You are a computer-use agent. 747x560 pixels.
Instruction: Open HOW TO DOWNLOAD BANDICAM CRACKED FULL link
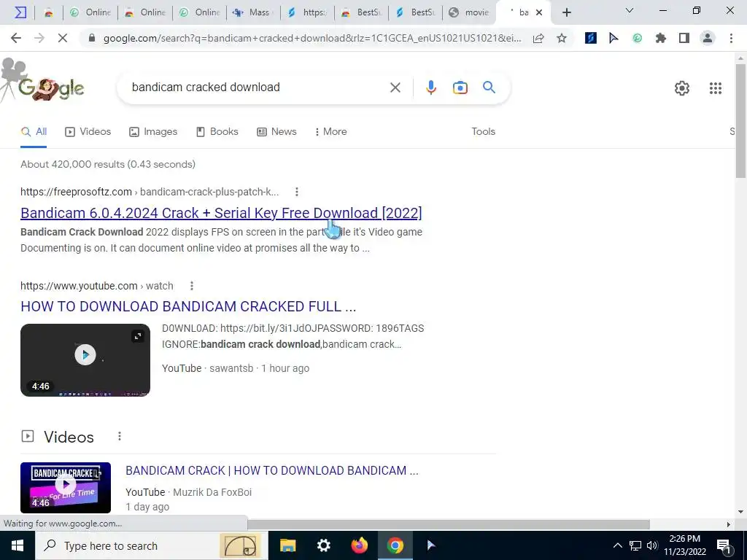pos(188,306)
